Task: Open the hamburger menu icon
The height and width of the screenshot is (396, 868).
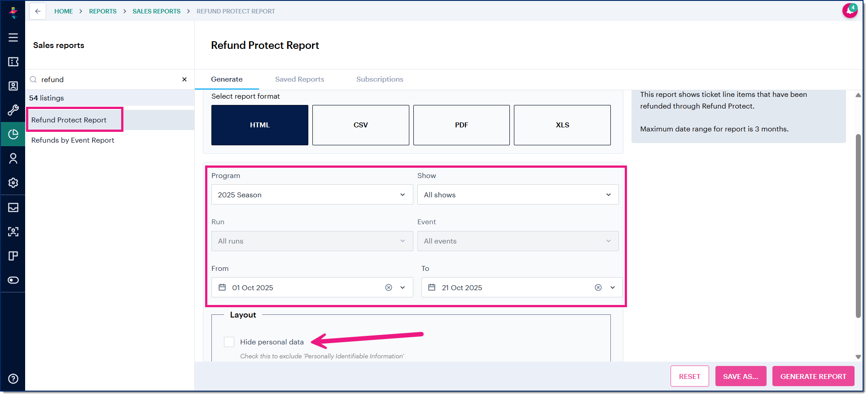Action: tap(13, 37)
